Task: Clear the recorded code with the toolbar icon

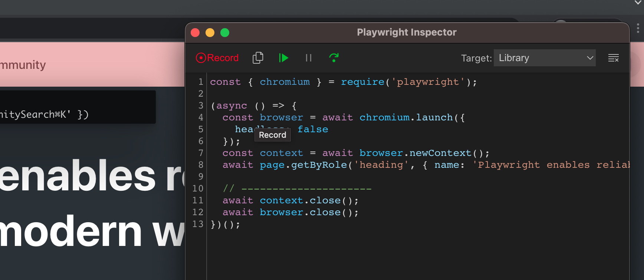Action: point(614,58)
